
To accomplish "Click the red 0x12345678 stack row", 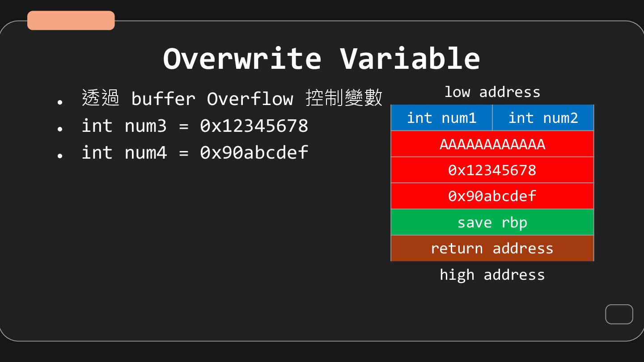I will pyautogui.click(x=492, y=170).
